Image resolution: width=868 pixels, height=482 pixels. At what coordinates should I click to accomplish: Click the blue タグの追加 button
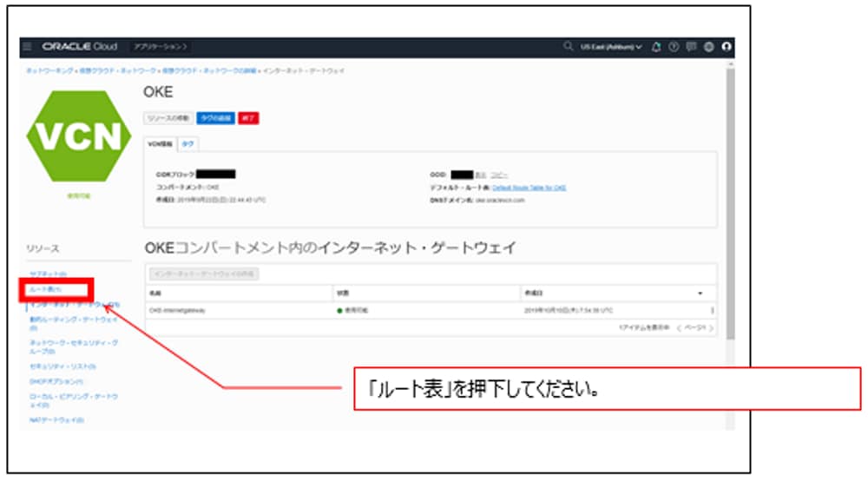pyautogui.click(x=215, y=118)
